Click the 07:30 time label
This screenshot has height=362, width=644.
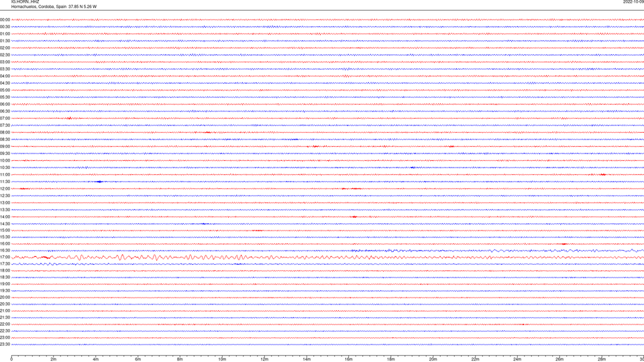[x=5, y=125]
